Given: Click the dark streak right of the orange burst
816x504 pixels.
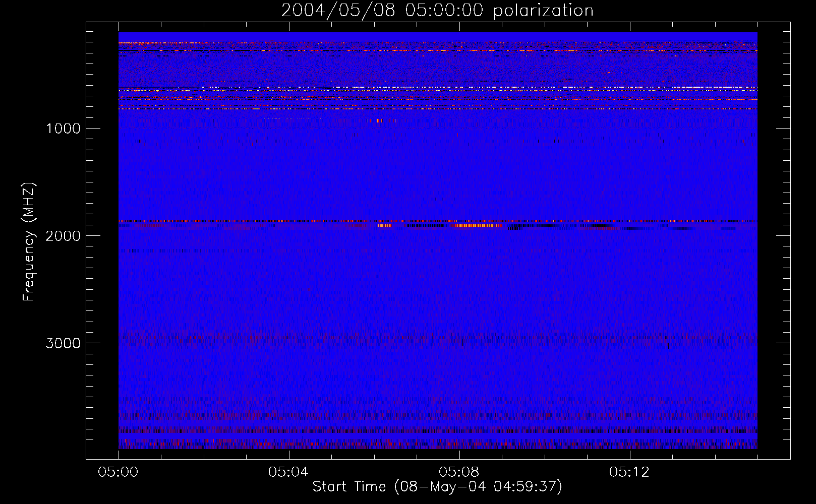Looking at the screenshot, I should click(514, 228).
